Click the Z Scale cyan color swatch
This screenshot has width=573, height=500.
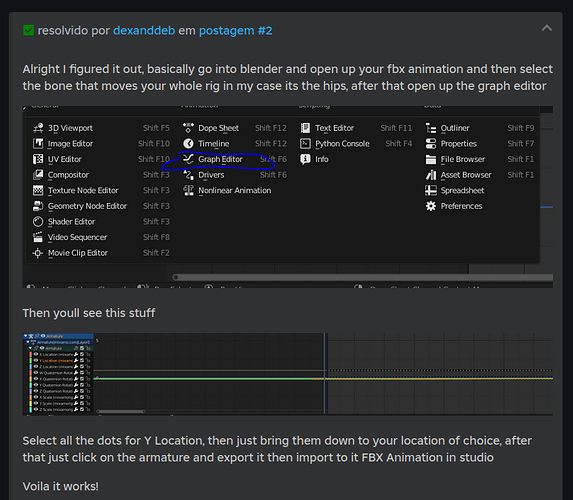pyautogui.click(x=31, y=409)
